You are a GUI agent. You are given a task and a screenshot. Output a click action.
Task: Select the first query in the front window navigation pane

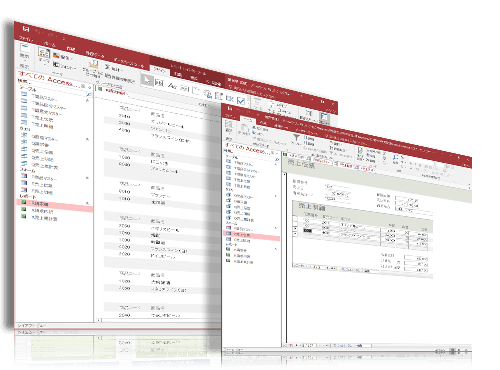click(240, 196)
